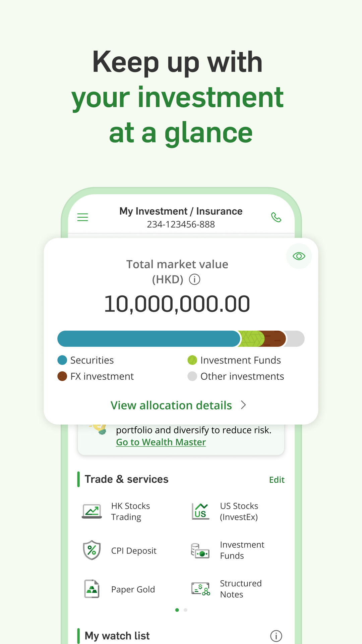The image size is (362, 644).
Task: Edit Trade & services section
Action: coord(277,480)
